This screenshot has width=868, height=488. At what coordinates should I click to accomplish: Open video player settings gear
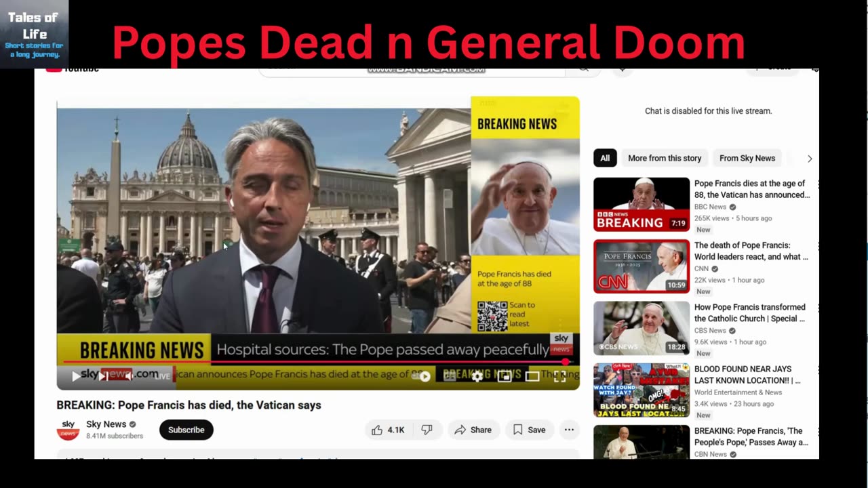click(x=477, y=376)
